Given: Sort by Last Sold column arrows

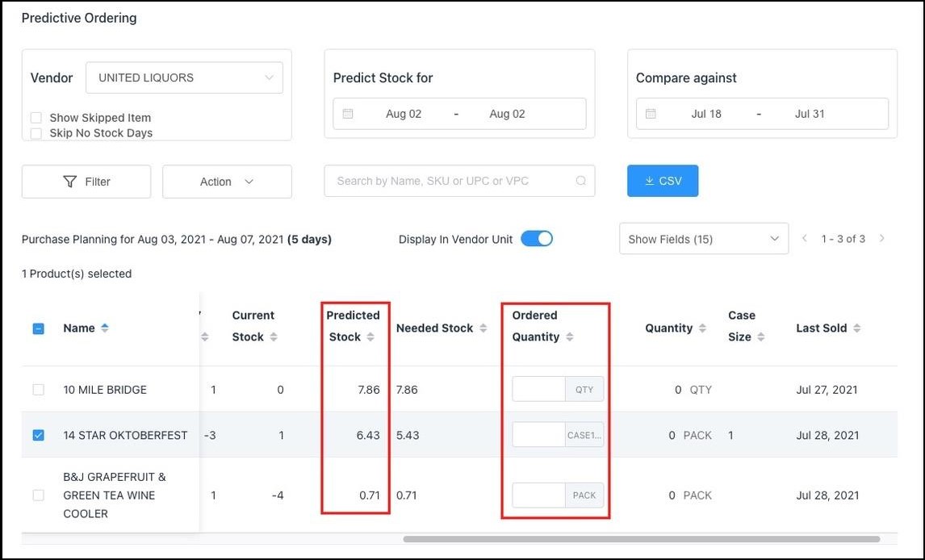Looking at the screenshot, I should point(859,328).
